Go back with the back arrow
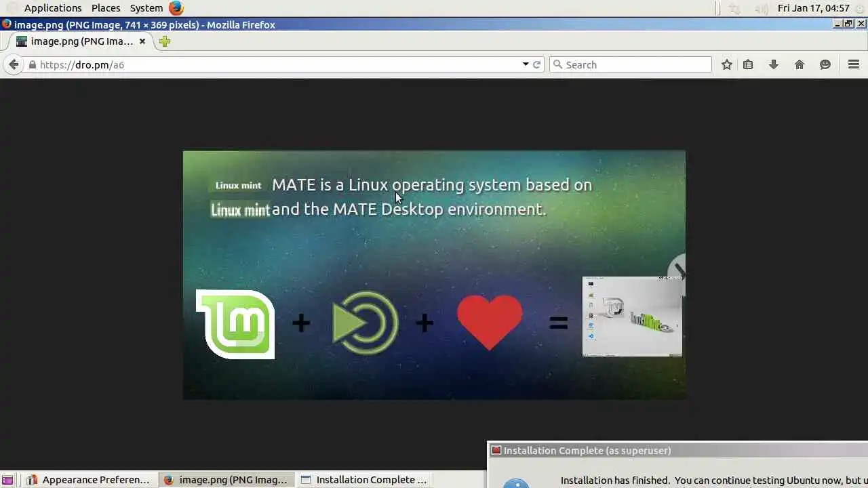The width and height of the screenshot is (868, 488). [13, 64]
